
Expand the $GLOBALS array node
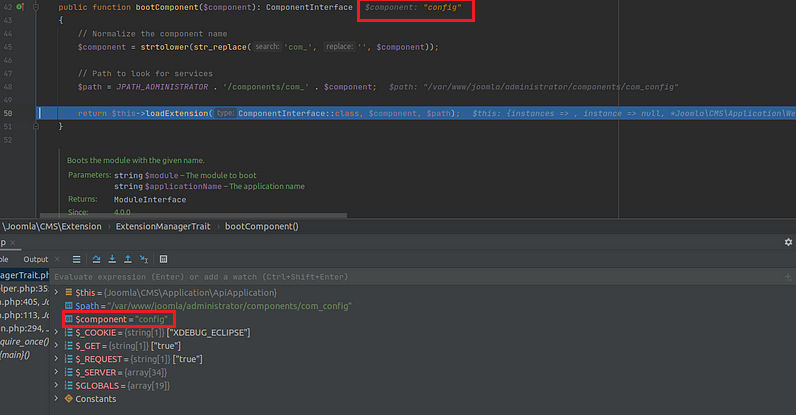[x=56, y=385]
